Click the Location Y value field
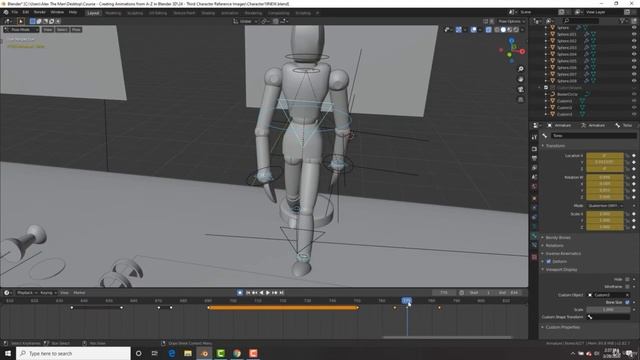The width and height of the screenshot is (640, 360). (605, 162)
